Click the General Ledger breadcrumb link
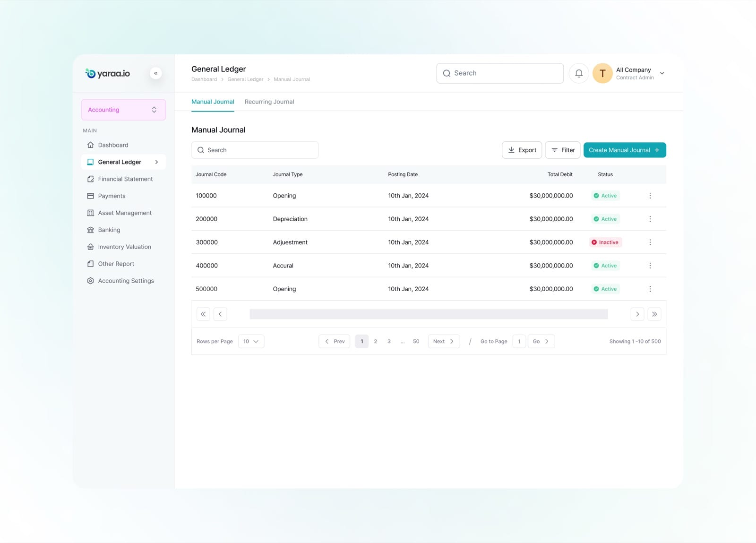This screenshot has height=543, width=756. click(x=245, y=79)
